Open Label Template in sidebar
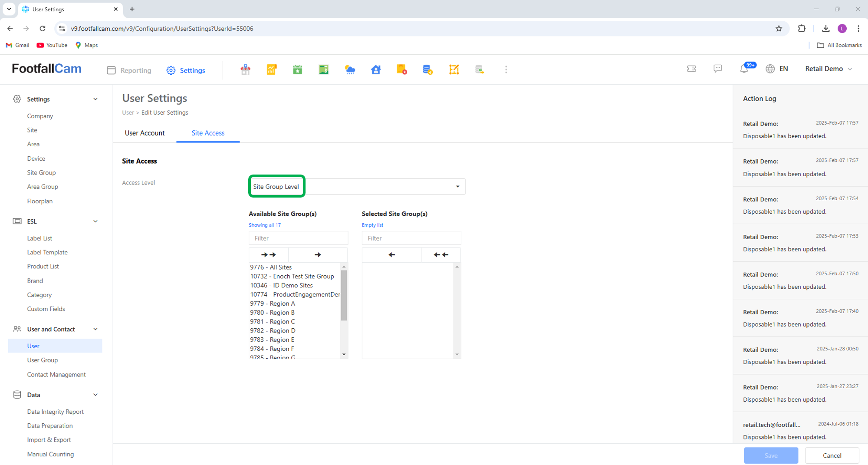This screenshot has width=868, height=465. pyautogui.click(x=47, y=252)
